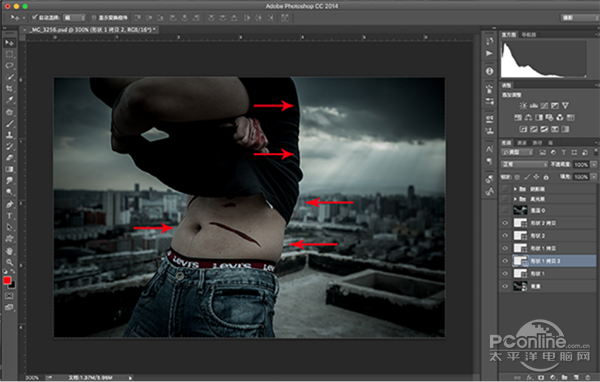Viewport: 600px width, 382px height.
Task: Select the Pen tool
Action: (9, 204)
